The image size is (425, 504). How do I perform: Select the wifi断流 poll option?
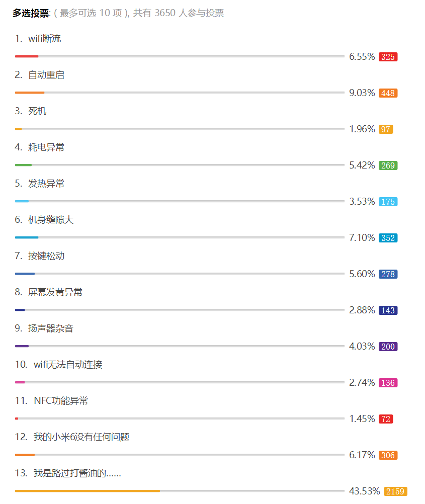(x=44, y=39)
